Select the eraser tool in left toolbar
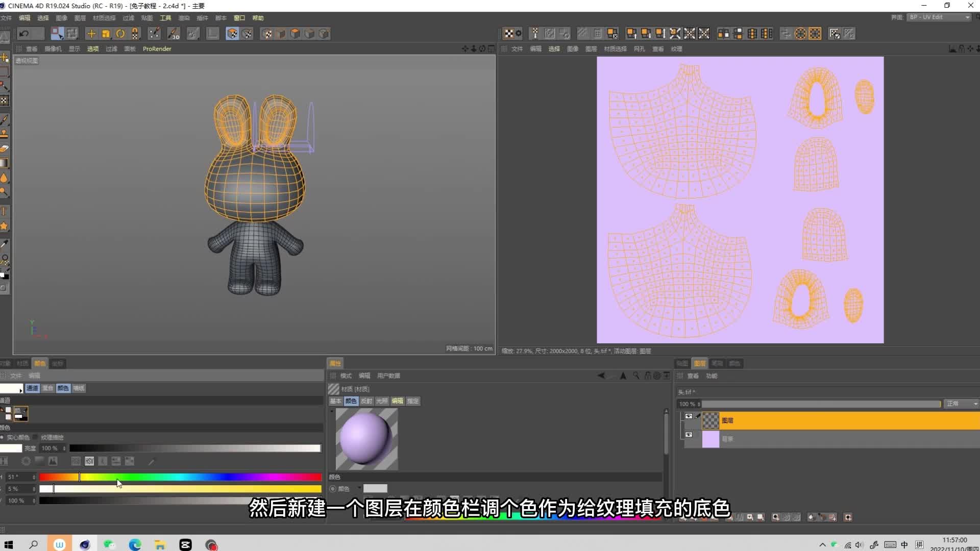 [5, 148]
